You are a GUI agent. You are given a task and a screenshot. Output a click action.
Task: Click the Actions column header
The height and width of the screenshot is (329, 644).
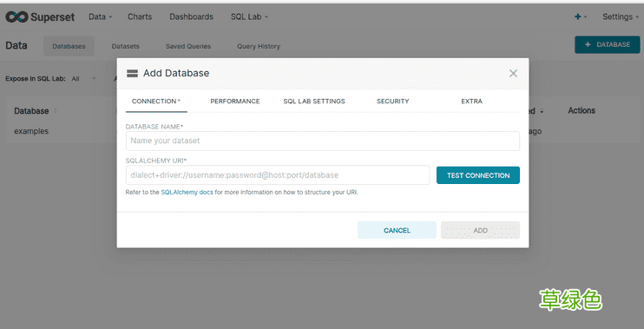point(582,110)
